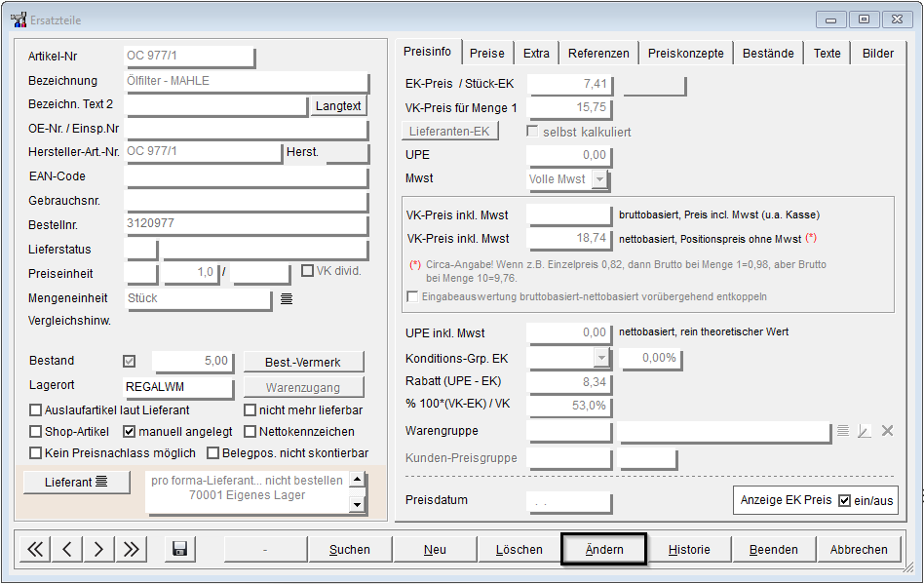The height and width of the screenshot is (584, 924).
Task: Click the Abbrechen button
Action: coord(859,549)
